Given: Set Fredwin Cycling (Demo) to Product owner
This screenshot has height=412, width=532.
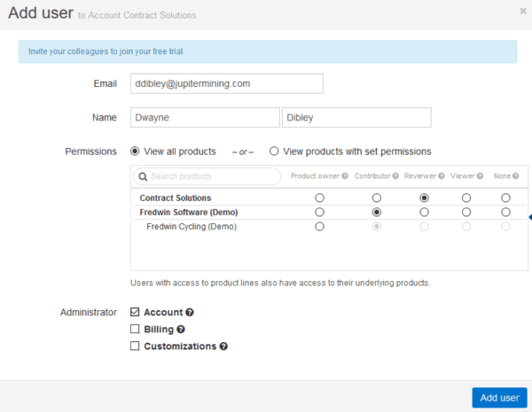Looking at the screenshot, I should click(x=319, y=227).
